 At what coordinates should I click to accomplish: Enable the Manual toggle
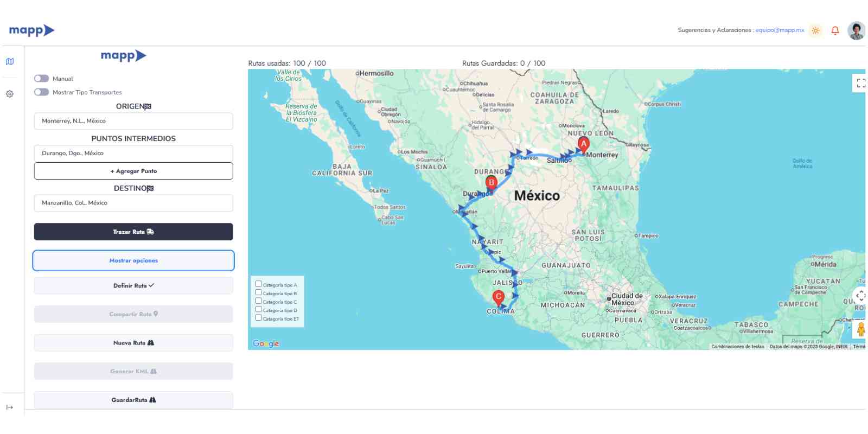42,79
